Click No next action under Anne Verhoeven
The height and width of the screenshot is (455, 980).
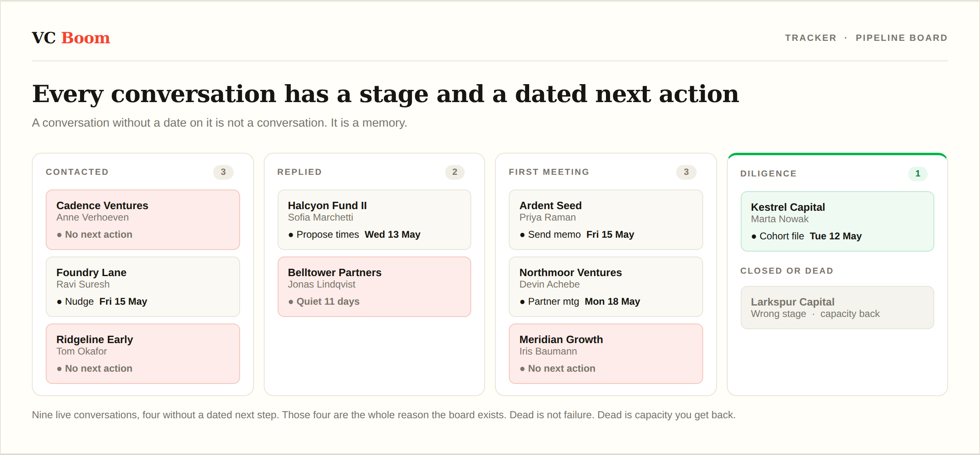tap(94, 234)
